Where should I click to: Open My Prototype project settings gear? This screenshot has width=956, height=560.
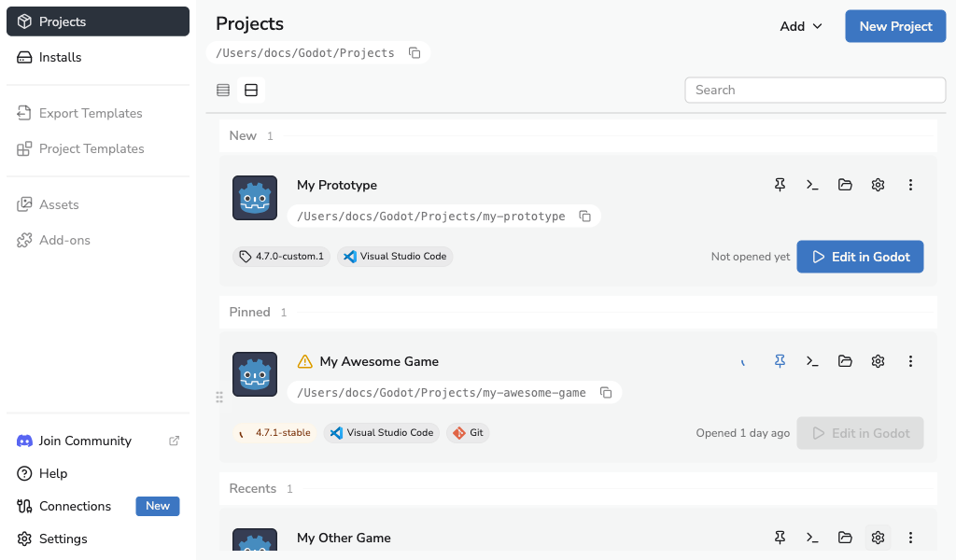(x=878, y=185)
